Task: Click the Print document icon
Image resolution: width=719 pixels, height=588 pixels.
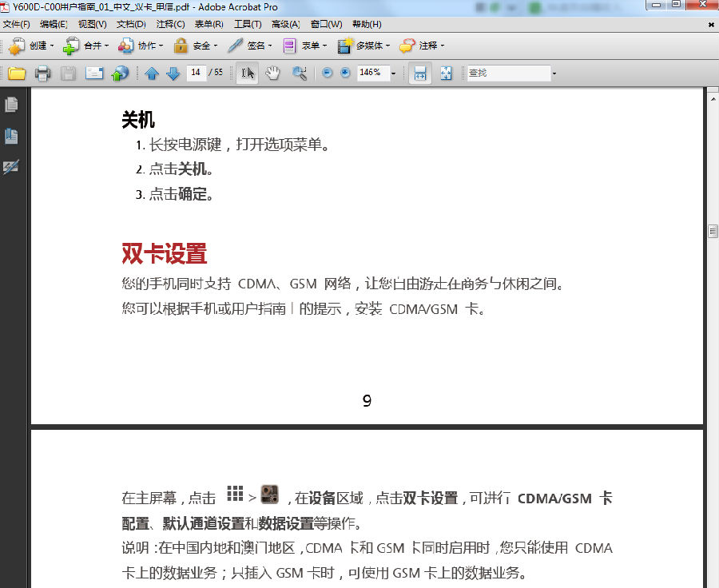Action: point(42,73)
